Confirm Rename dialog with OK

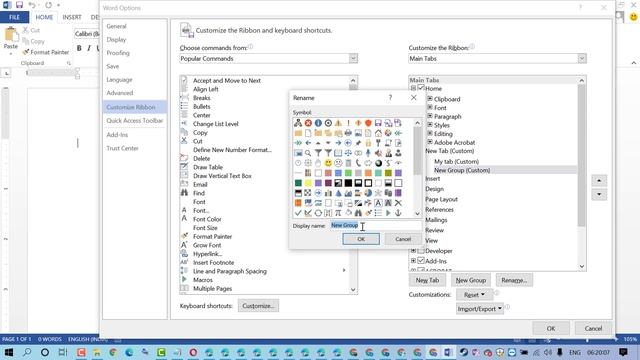tap(361, 239)
